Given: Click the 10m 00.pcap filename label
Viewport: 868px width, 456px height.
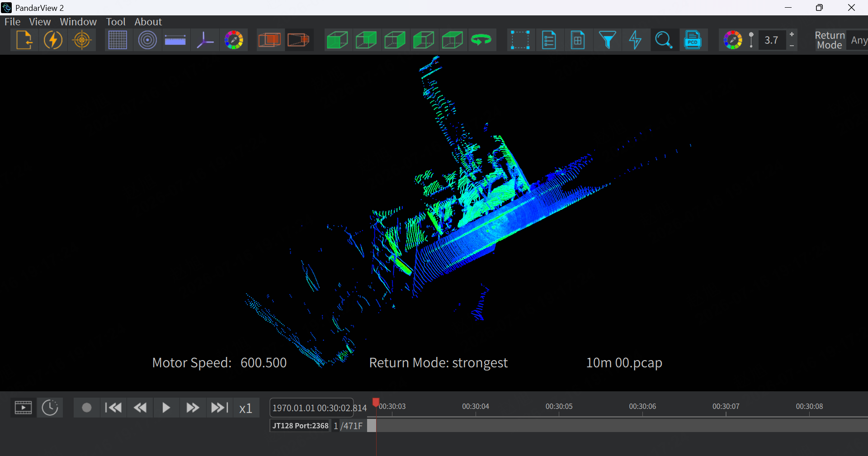Looking at the screenshot, I should (624, 363).
